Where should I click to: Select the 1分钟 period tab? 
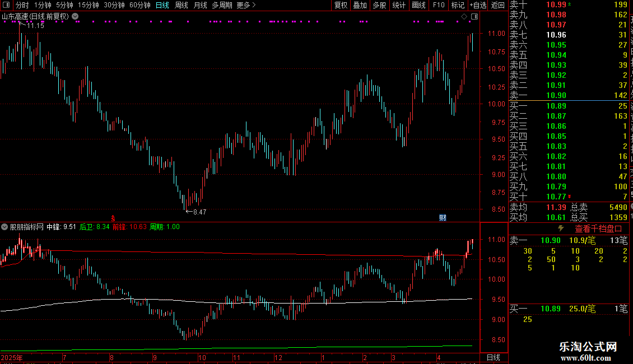(x=43, y=5)
